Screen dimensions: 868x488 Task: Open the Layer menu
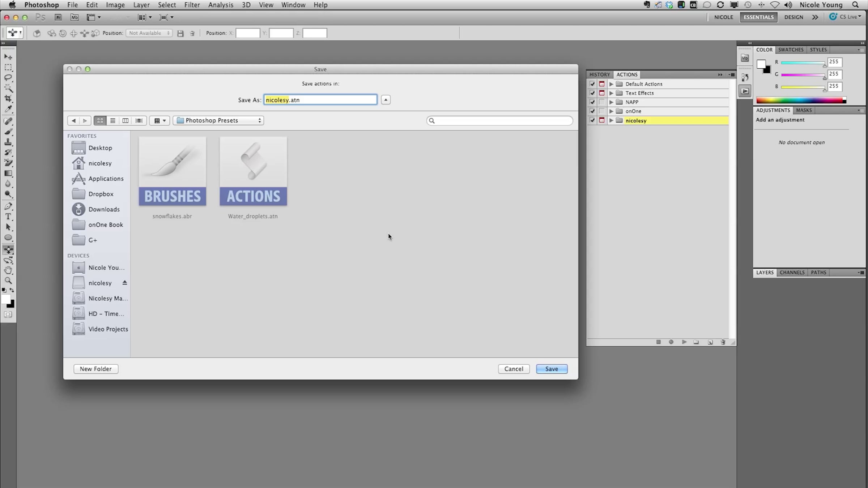(x=141, y=5)
